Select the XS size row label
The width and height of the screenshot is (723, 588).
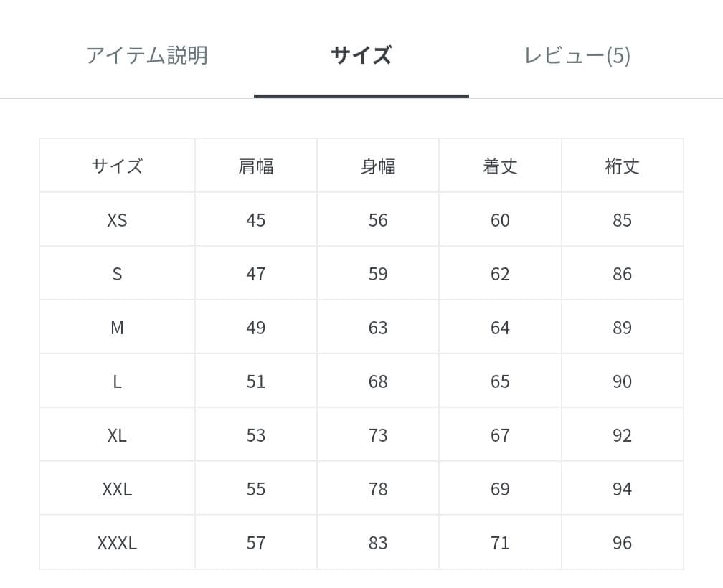116,219
